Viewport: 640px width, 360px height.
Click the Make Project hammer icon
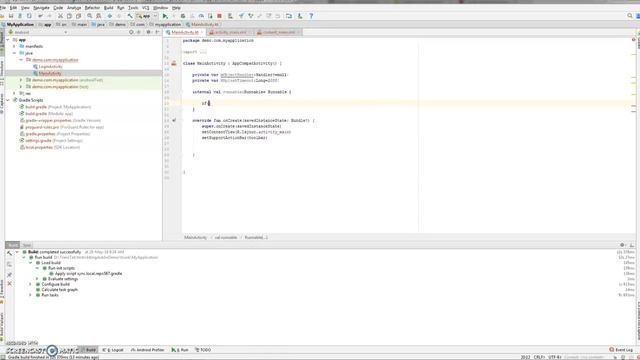tap(130, 16)
